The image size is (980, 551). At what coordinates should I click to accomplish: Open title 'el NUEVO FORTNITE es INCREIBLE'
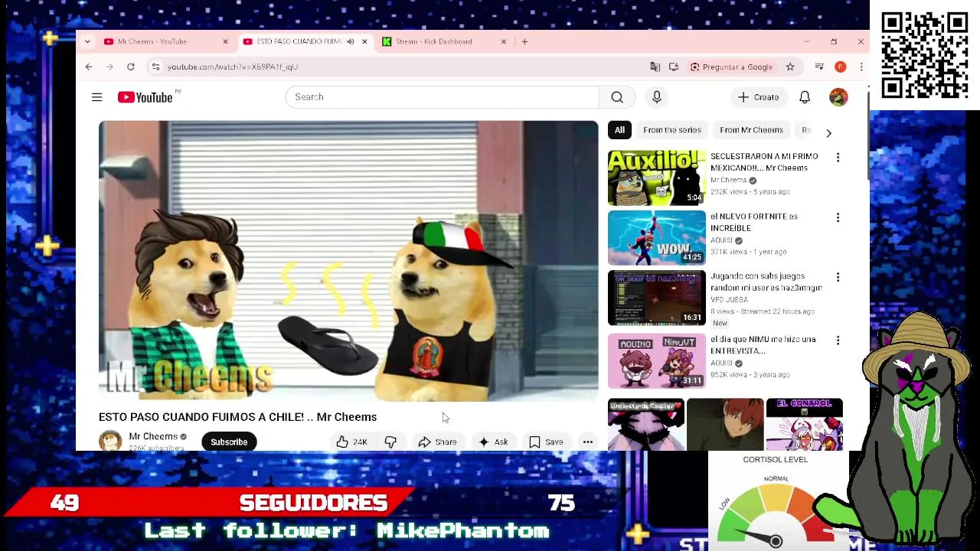tap(754, 222)
